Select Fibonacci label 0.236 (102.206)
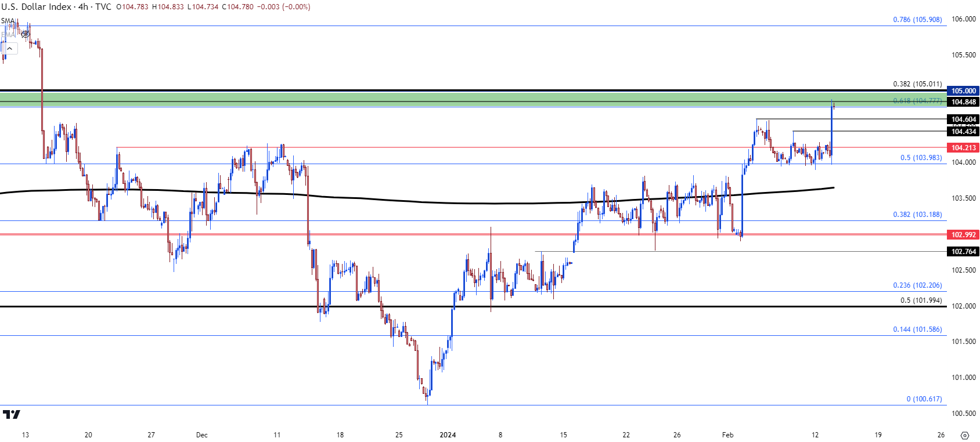The width and height of the screenshot is (980, 442). pyautogui.click(x=917, y=285)
